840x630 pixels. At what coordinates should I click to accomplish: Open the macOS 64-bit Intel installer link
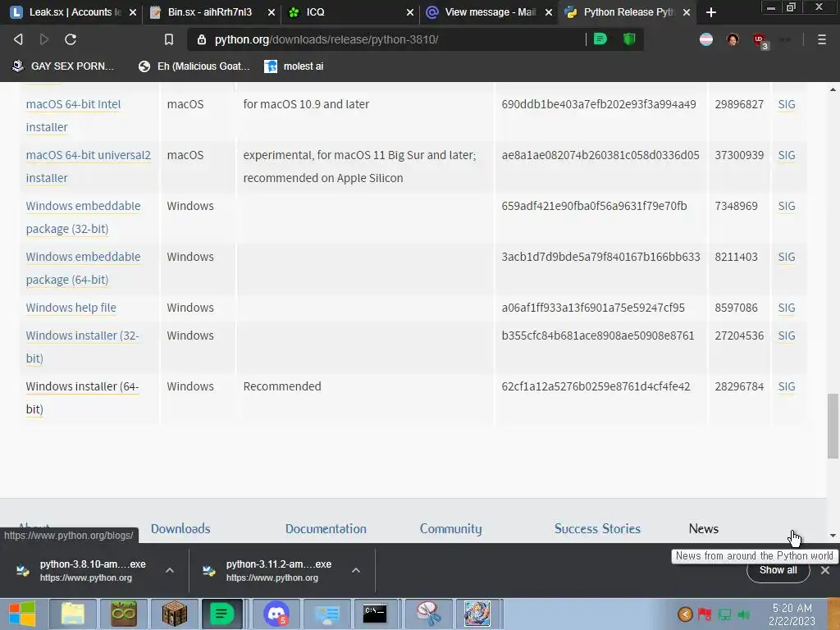(73, 115)
